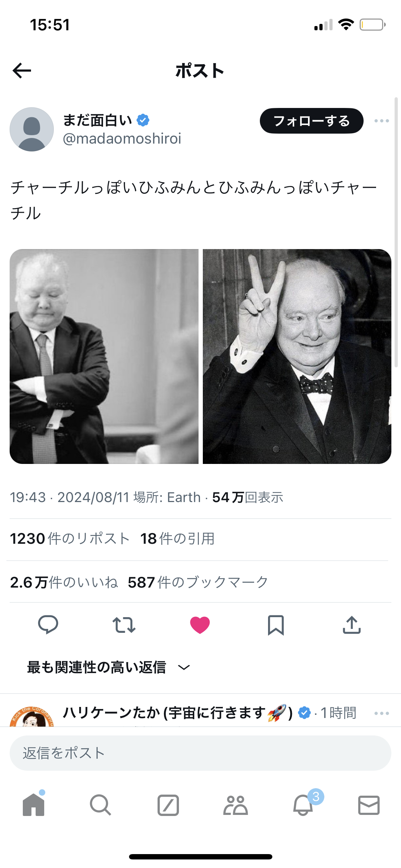
Task: Tap the repost arrows icon
Action: tap(124, 625)
